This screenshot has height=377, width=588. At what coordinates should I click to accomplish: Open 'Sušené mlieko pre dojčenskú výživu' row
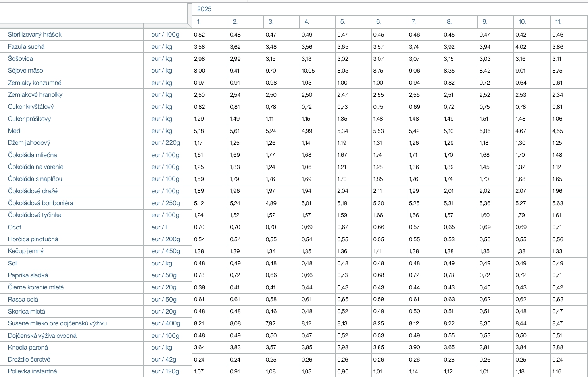[57, 323]
